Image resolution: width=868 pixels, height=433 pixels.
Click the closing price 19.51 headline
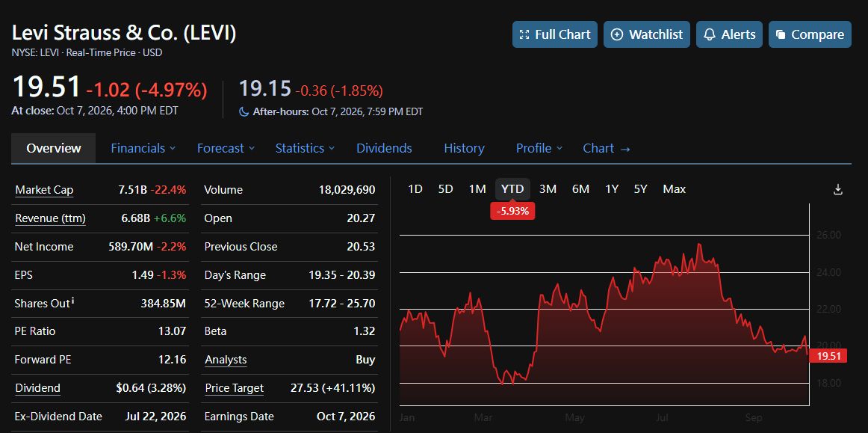pos(46,87)
